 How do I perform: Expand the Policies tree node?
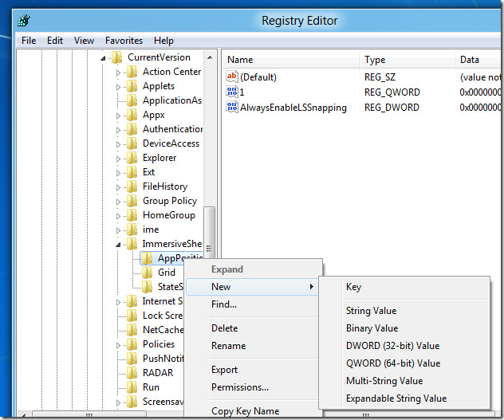[x=118, y=345]
